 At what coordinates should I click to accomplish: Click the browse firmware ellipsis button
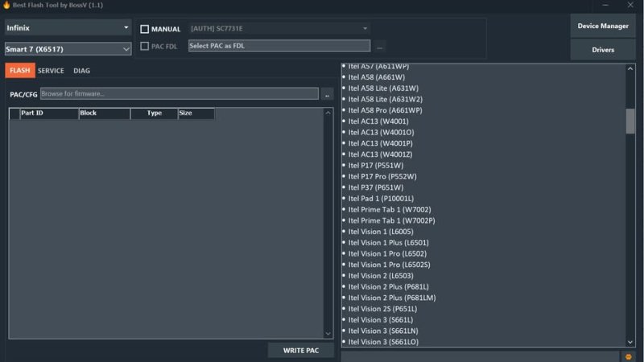(327, 94)
